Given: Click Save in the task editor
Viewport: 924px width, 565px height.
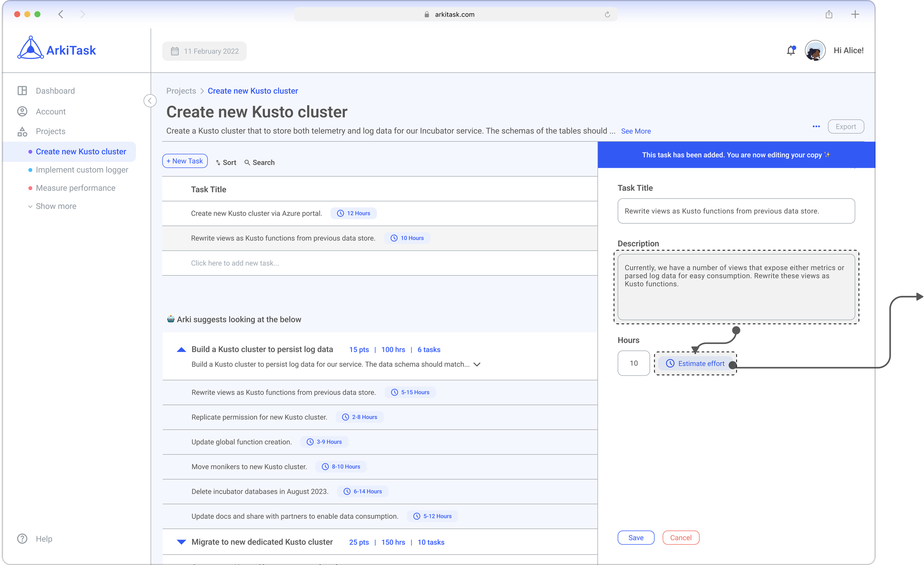Looking at the screenshot, I should (636, 538).
